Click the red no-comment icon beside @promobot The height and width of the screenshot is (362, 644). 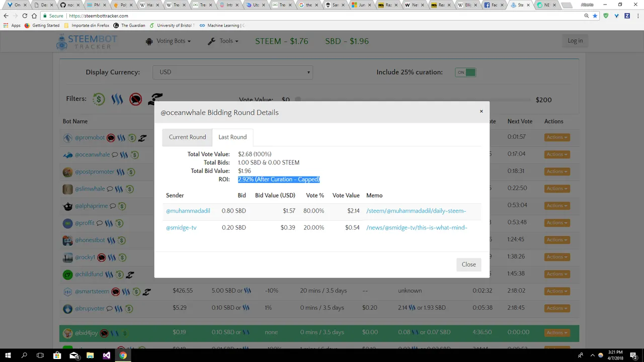click(x=111, y=138)
